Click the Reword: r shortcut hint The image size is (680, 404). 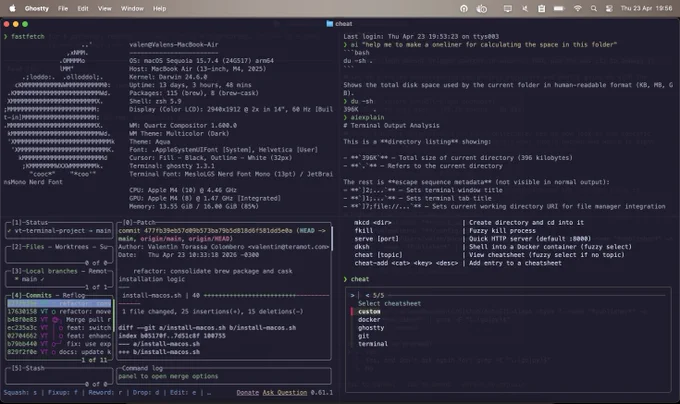click(x=105, y=392)
